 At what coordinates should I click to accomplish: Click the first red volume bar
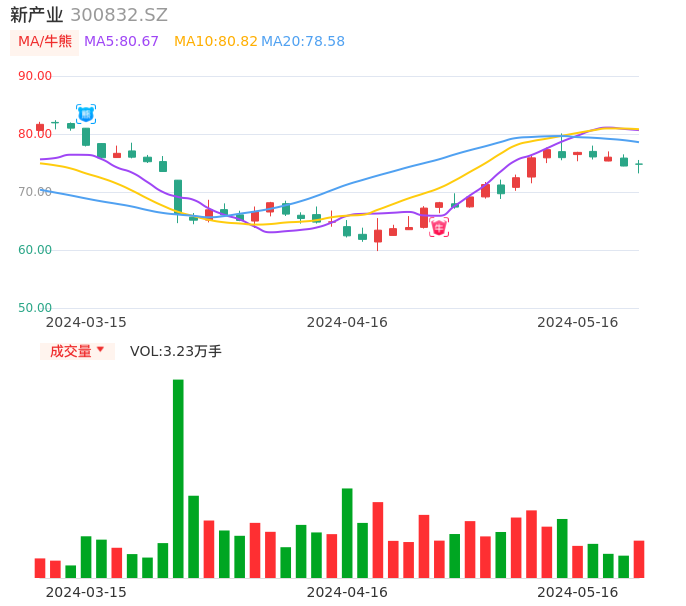click(40, 567)
